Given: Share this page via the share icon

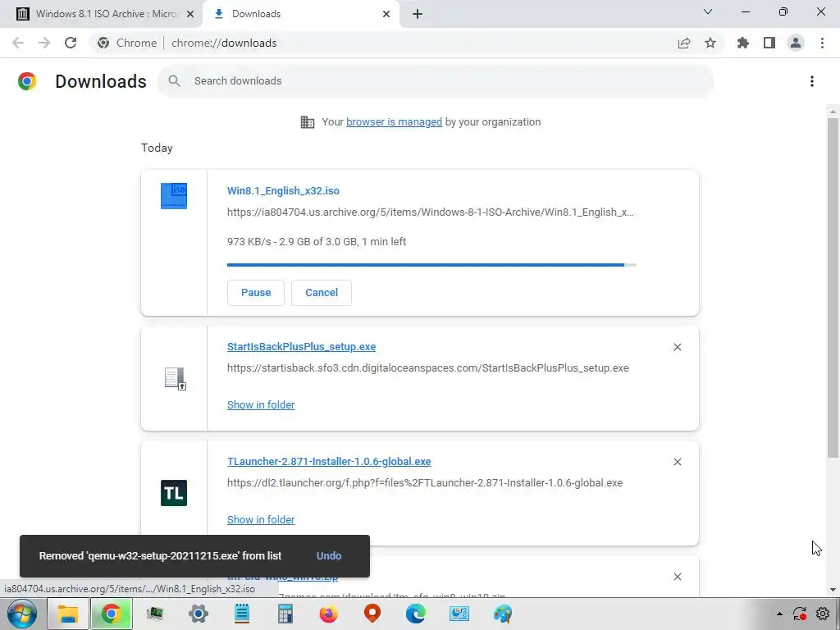Looking at the screenshot, I should point(684,43).
